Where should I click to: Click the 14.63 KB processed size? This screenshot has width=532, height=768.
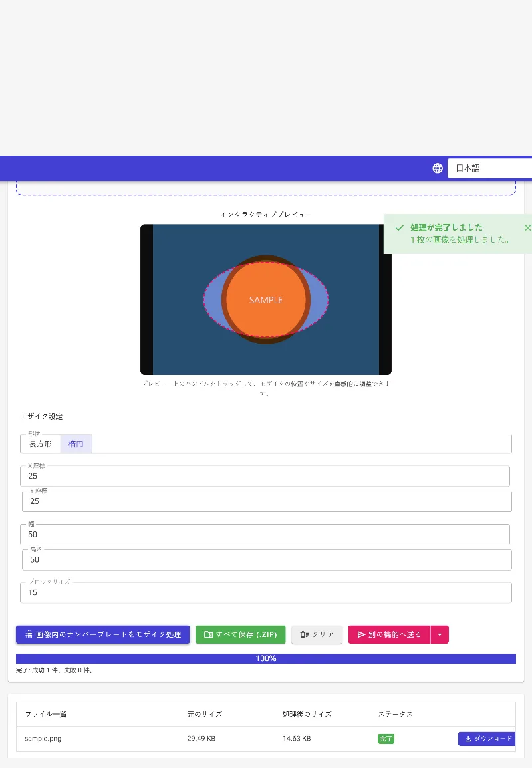[x=297, y=739]
